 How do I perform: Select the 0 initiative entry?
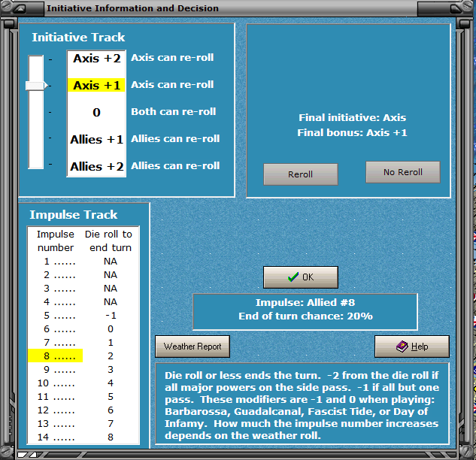[x=96, y=112]
